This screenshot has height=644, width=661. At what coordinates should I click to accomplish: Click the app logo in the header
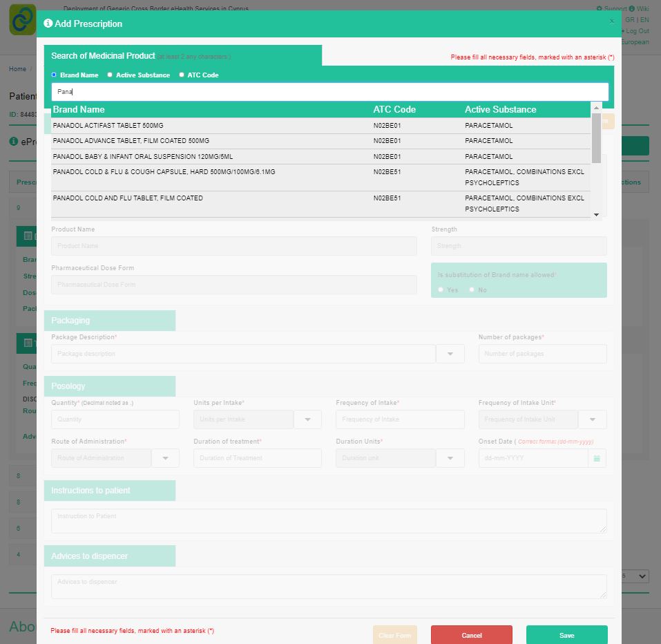[22, 19]
